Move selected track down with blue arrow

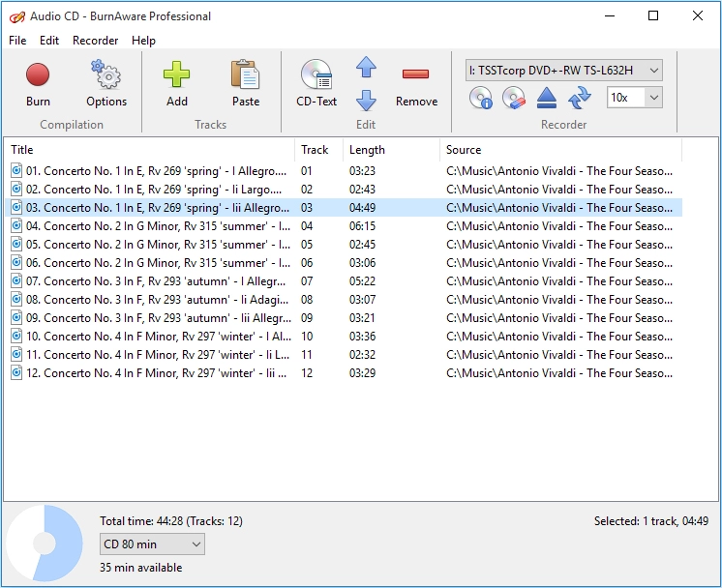point(366,101)
